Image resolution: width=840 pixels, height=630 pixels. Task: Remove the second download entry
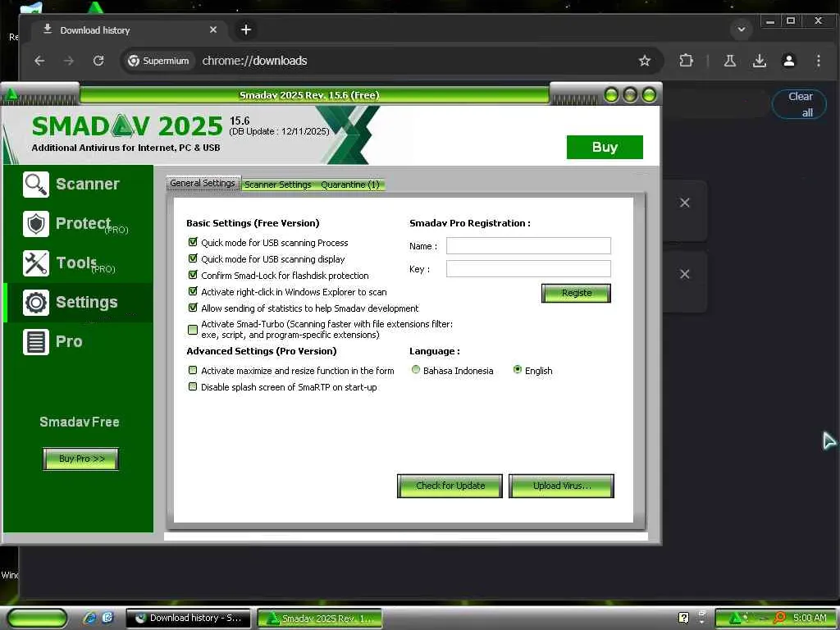685,274
